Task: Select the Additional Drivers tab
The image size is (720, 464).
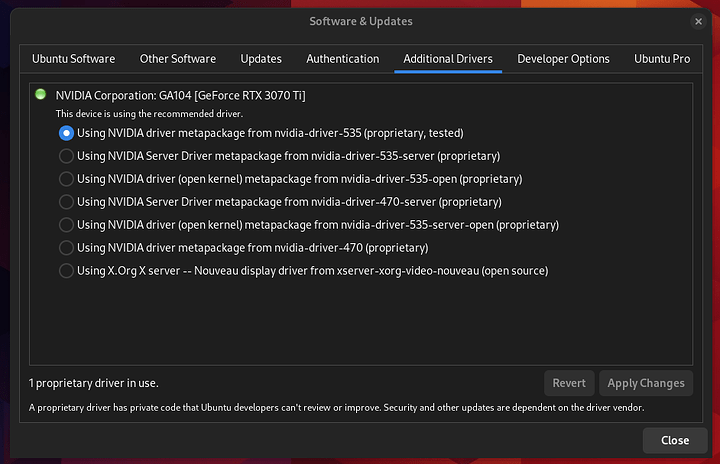Action: tap(448, 59)
